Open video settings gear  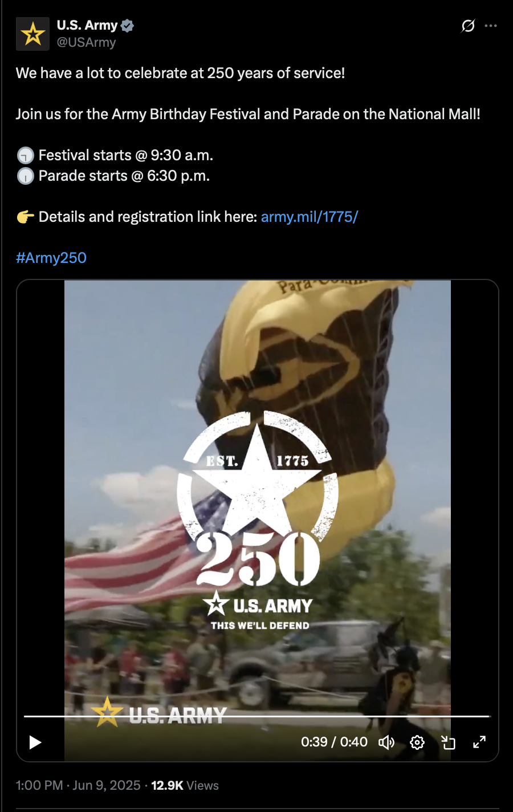[417, 742]
